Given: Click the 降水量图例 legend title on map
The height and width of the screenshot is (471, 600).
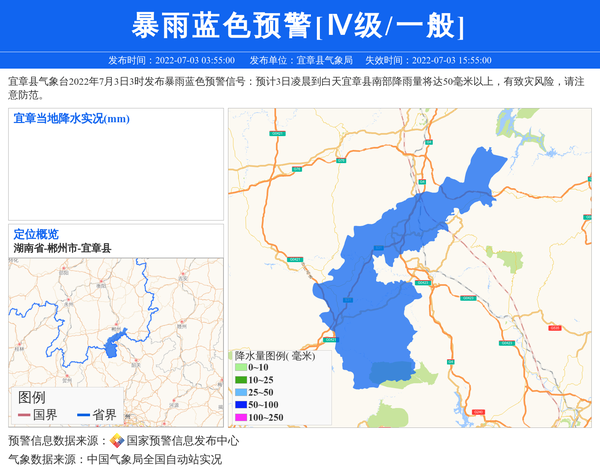Looking at the screenshot, I should pos(274,355).
